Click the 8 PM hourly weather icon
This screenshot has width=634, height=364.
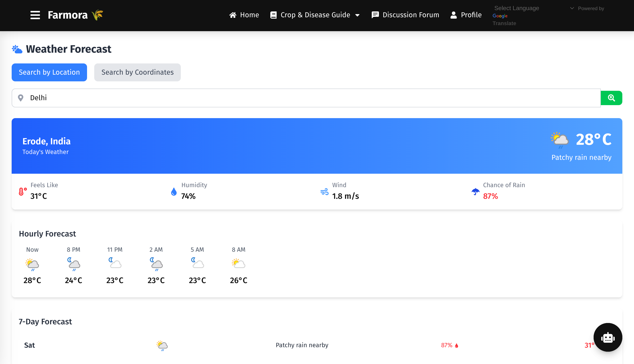pos(74,264)
